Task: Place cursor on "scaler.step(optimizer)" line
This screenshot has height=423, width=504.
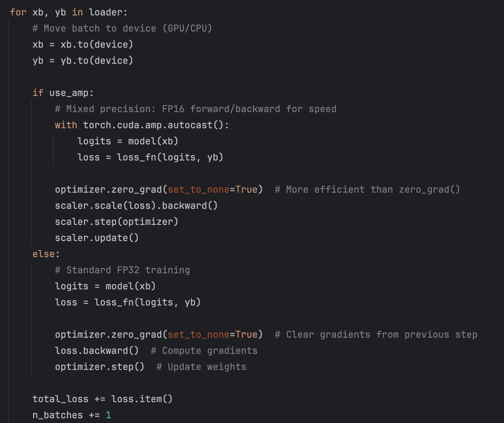Action: click(x=116, y=222)
